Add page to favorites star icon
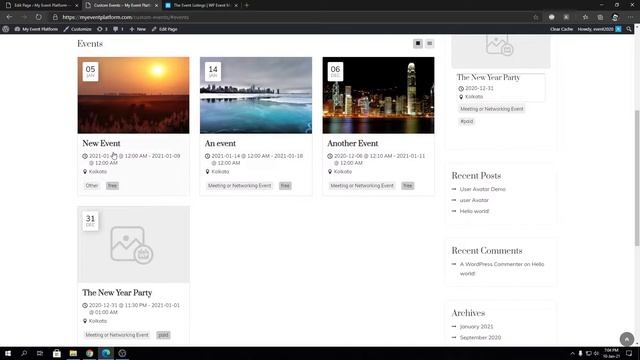This screenshot has width=640, height=360. coord(536,17)
